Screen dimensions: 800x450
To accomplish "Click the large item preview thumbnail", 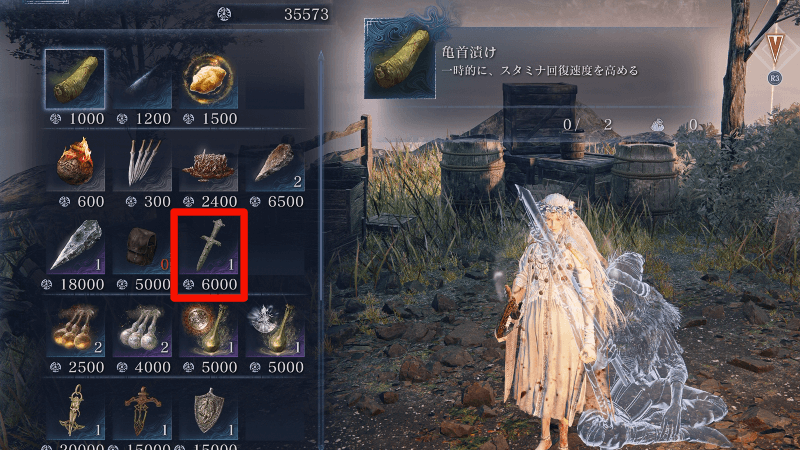I will tap(400, 58).
